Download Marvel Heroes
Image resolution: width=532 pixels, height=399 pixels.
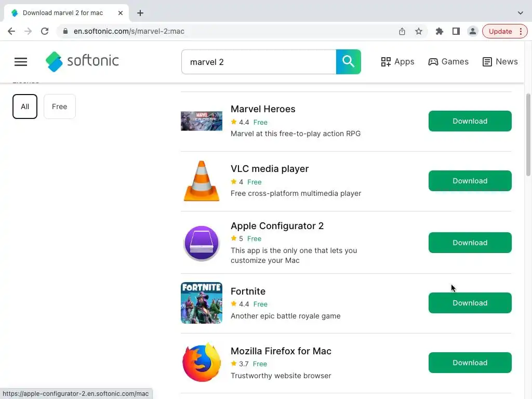coord(470,121)
